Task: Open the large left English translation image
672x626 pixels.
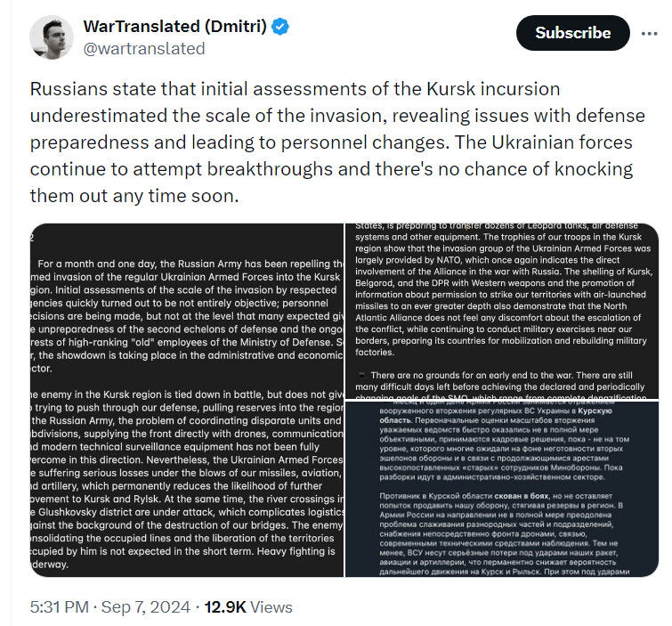Action: point(187,400)
